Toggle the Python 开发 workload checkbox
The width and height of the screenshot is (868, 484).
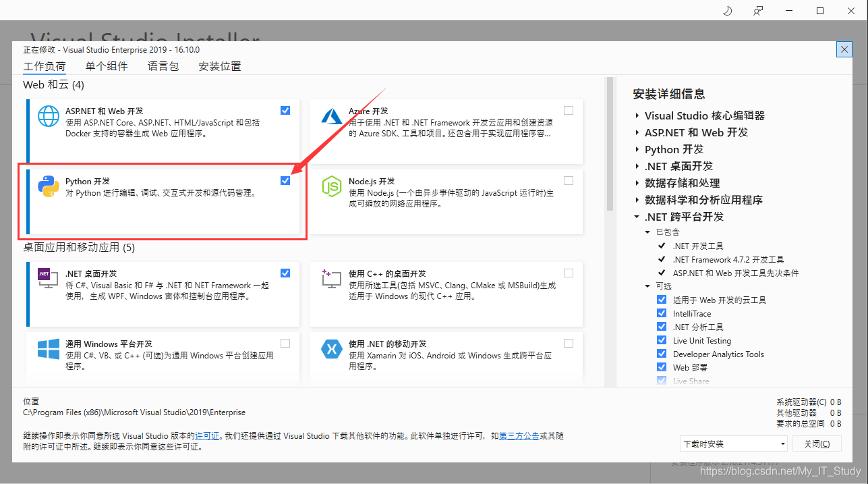[285, 180]
